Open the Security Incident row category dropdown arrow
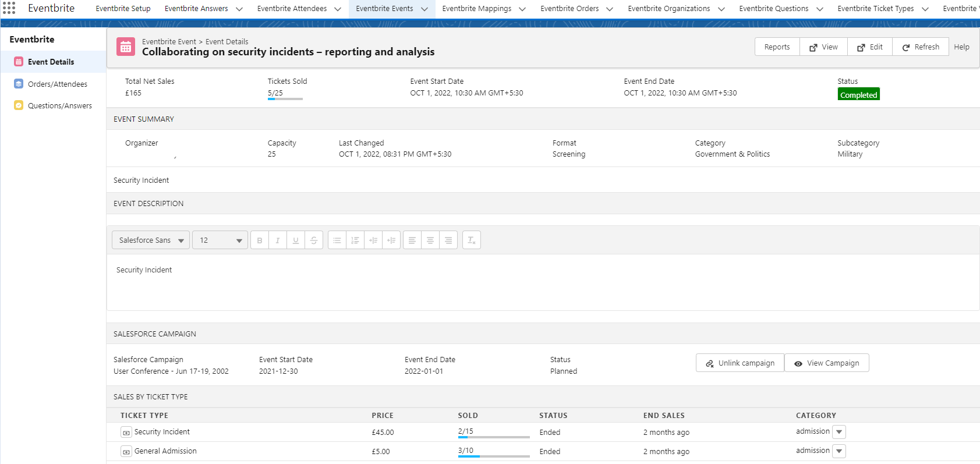Screen dimensions: 980x464 [839, 432]
